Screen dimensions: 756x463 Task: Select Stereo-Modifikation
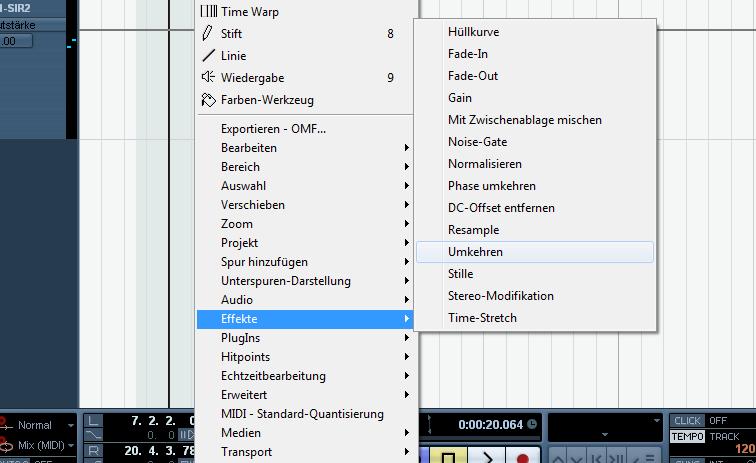point(535,296)
